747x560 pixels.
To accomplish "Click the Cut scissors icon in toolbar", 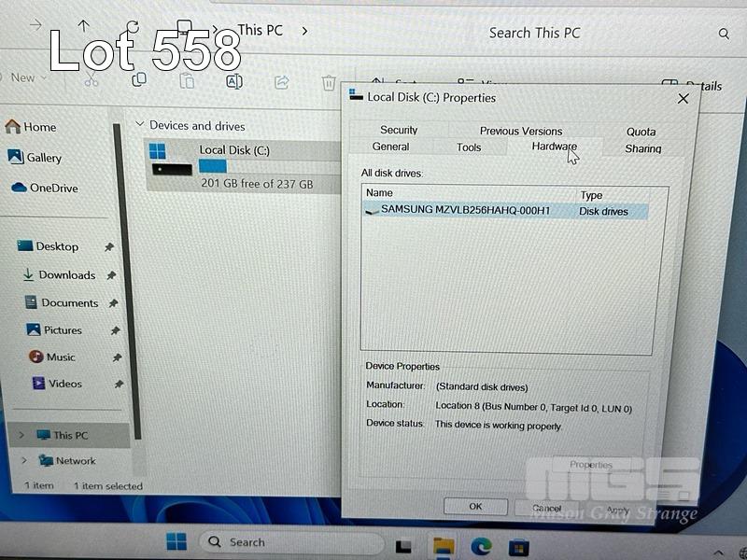I will pyautogui.click(x=91, y=80).
